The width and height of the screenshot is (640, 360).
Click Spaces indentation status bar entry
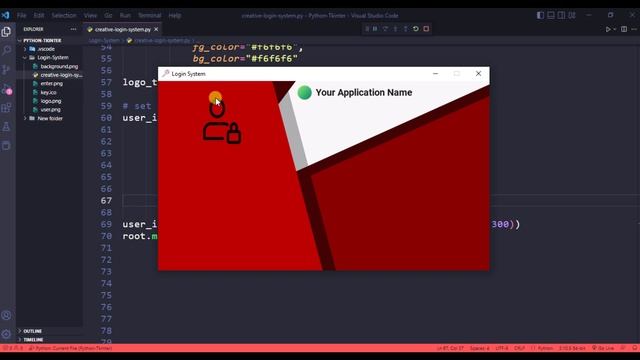point(480,348)
